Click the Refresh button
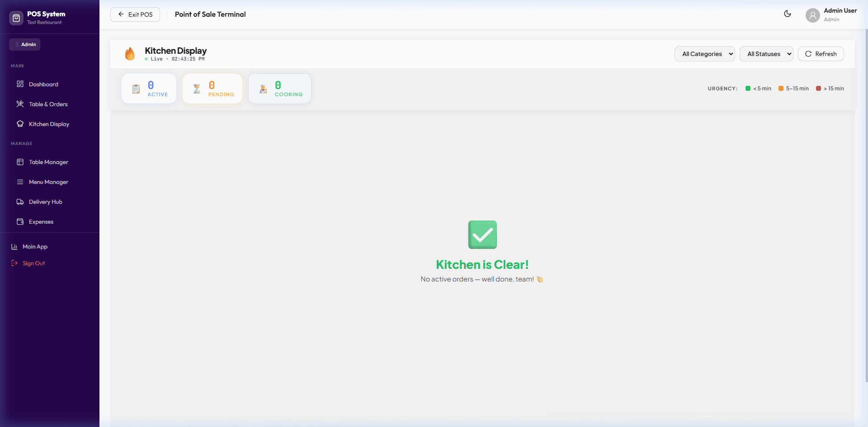868x427 pixels. click(821, 54)
